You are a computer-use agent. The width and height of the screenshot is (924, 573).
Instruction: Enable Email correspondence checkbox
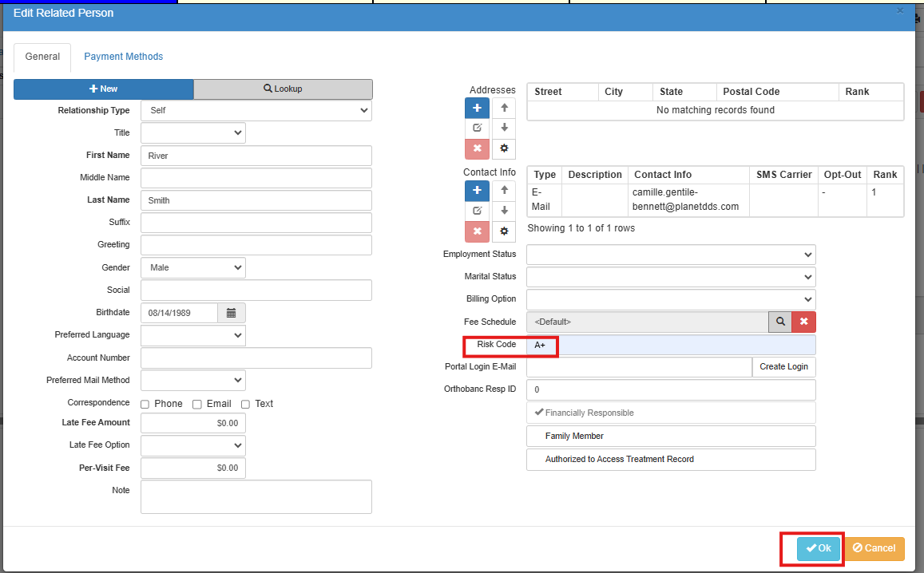click(x=196, y=404)
